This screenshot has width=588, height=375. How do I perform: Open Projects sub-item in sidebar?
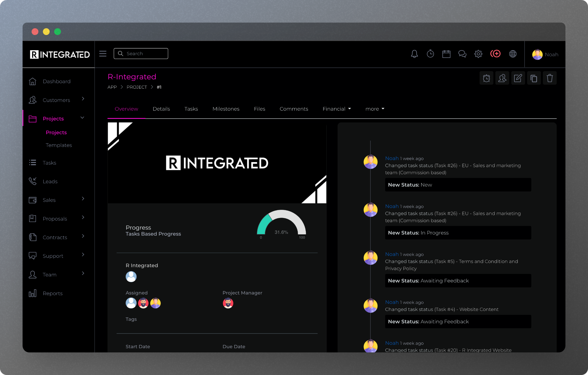coord(56,132)
